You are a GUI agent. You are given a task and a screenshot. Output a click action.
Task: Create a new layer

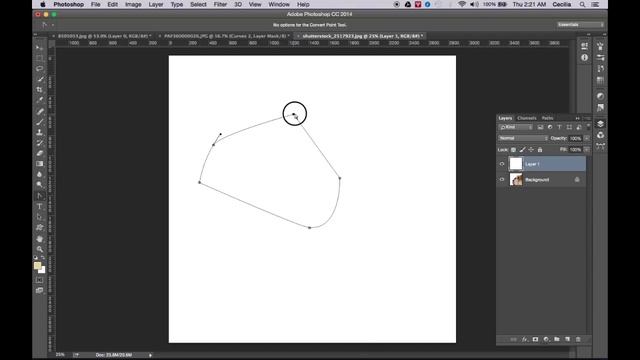pos(567,339)
